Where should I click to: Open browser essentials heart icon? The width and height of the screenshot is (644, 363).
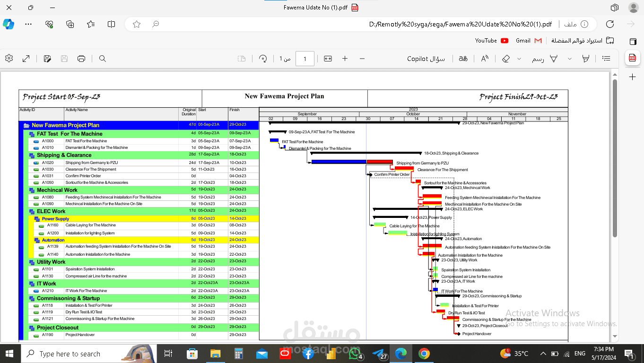49,24
